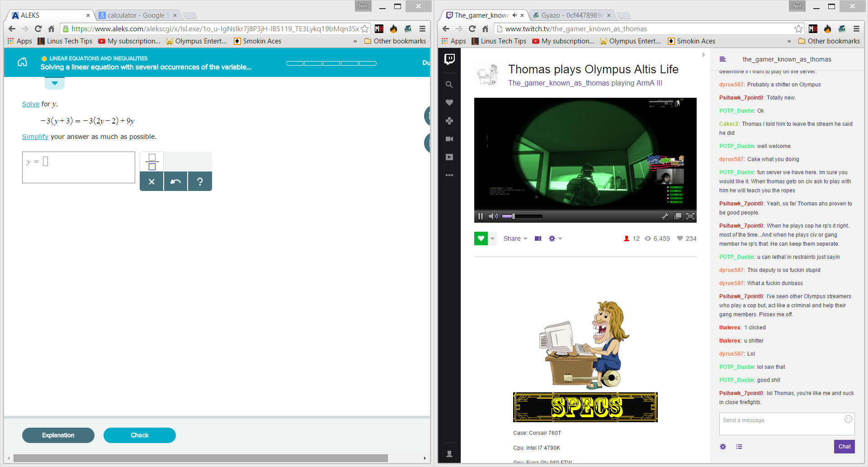This screenshot has height=467, width=868.
Task: Open the Share dropdown
Action: tap(515, 238)
